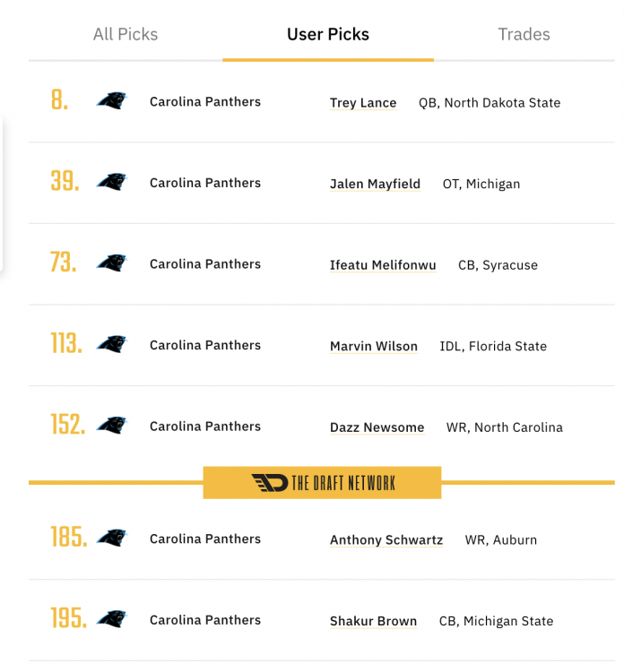Click Panthers logo beside pick 152

(x=112, y=426)
